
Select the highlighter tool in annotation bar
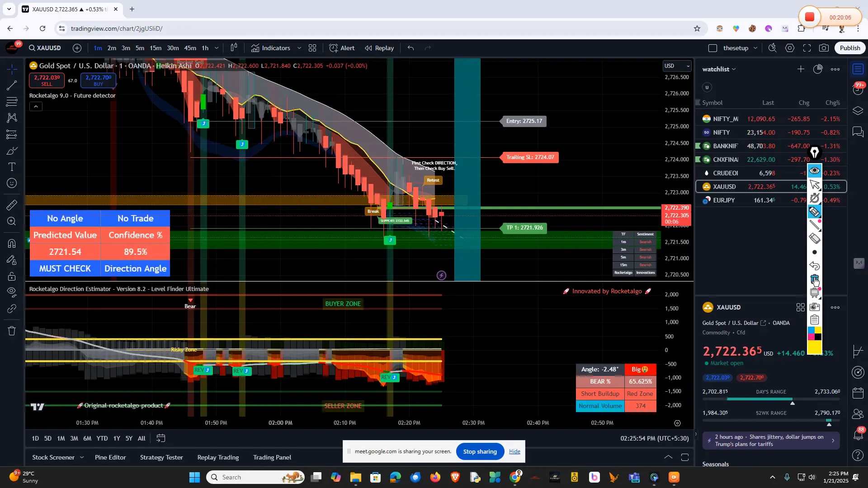(x=815, y=211)
